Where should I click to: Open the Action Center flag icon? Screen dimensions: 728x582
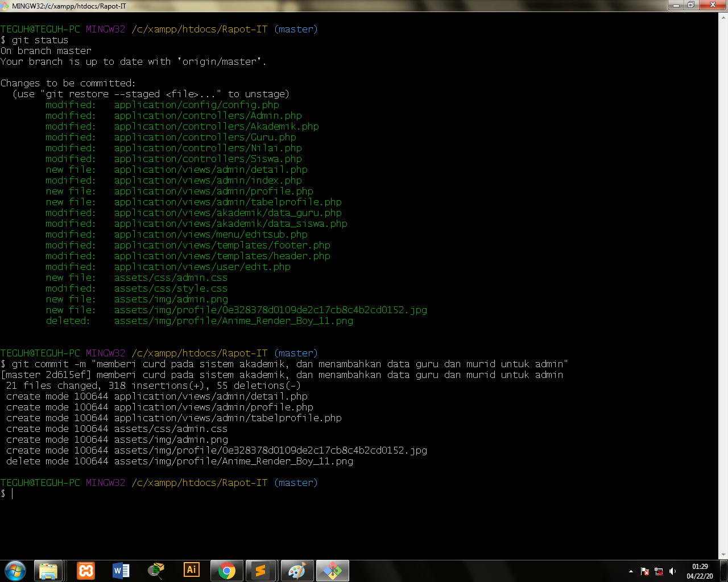[645, 571]
